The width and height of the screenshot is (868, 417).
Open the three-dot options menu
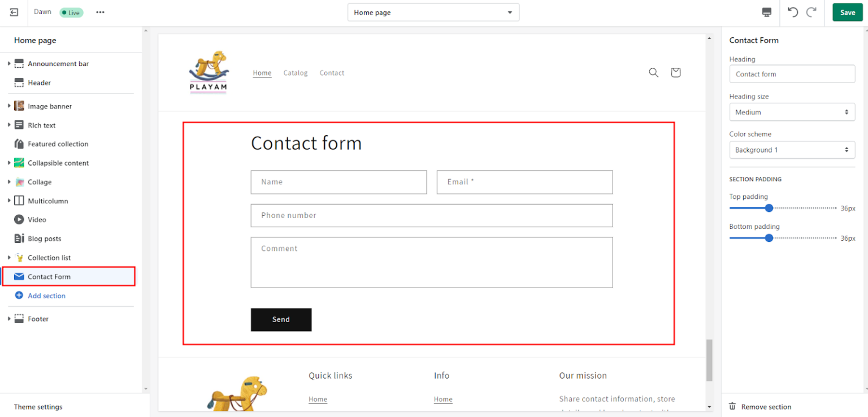100,12
